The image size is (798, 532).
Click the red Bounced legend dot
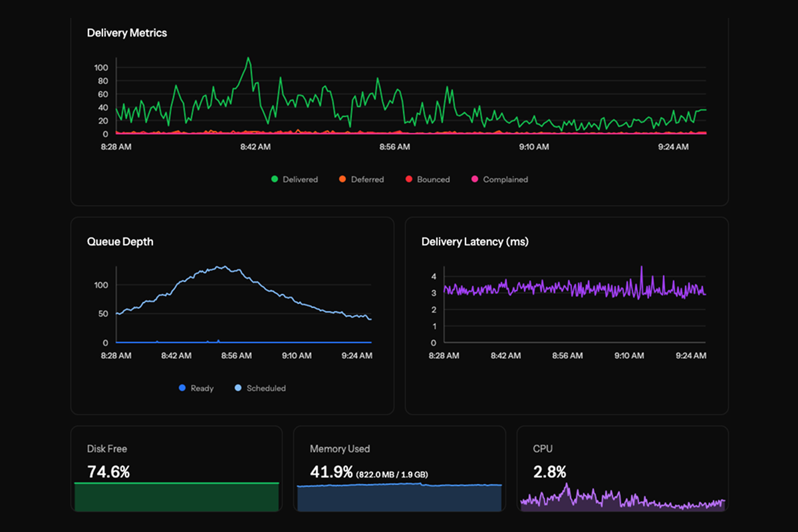click(x=408, y=180)
